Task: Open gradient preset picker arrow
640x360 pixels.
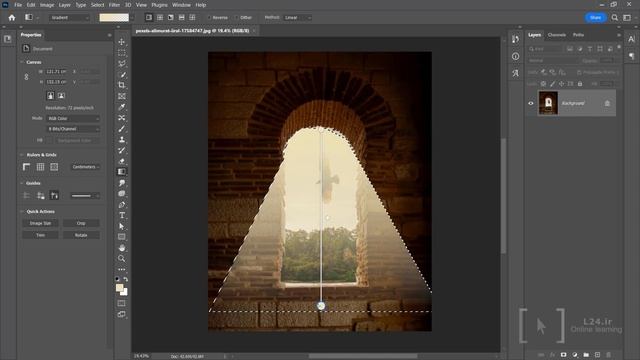Action: [x=132, y=18]
